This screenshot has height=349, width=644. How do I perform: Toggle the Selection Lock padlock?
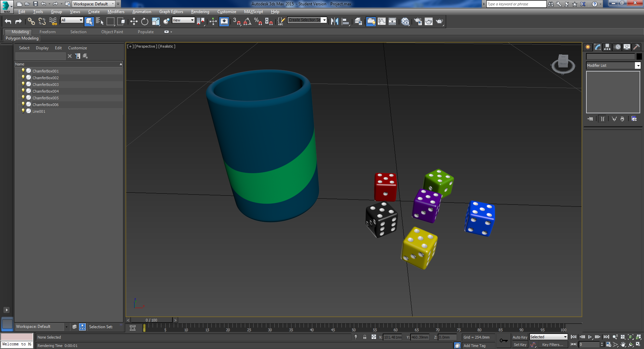[365, 337]
